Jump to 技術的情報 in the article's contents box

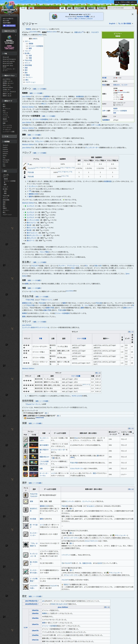pos(28,65)
